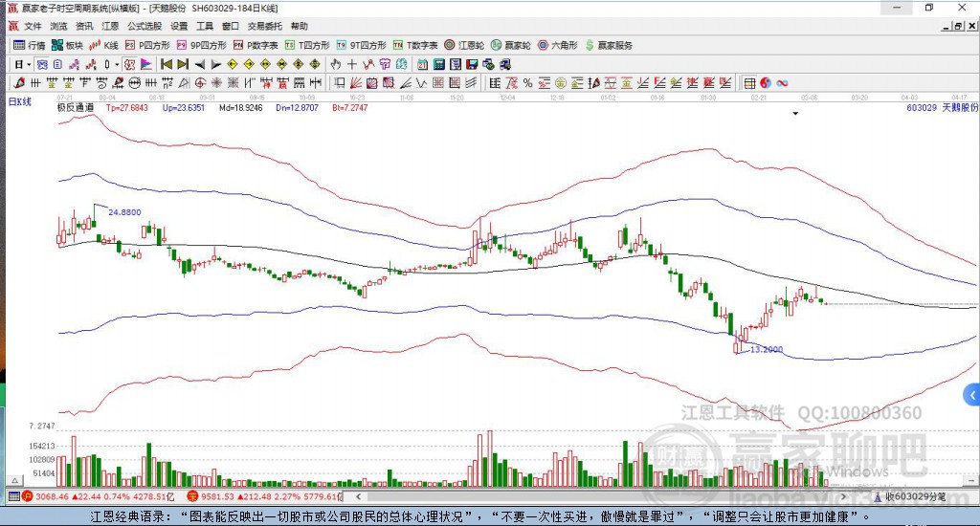Toggle the framed highlighted icon left of the triangle chart icon
The height and width of the screenshot is (526, 980).
129,64
